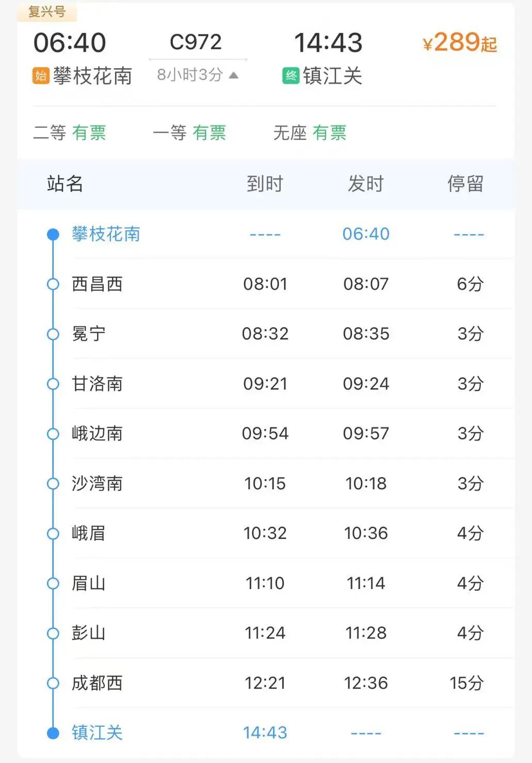Click the 攀枝花南 timeline start dot
Image resolution: width=532 pixels, height=763 pixels.
pyautogui.click(x=53, y=234)
